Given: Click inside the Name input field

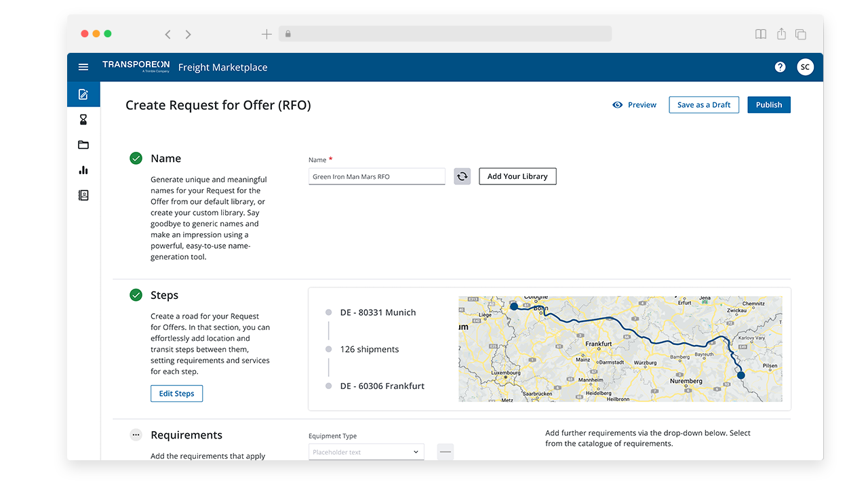Looking at the screenshot, I should pyautogui.click(x=376, y=176).
